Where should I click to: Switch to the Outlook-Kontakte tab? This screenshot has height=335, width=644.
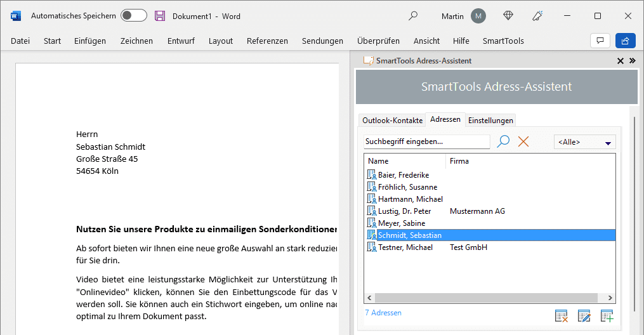coord(392,120)
